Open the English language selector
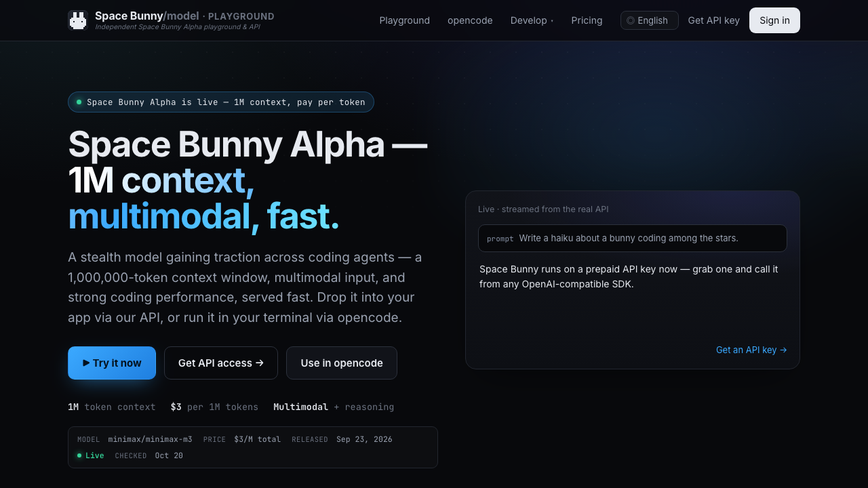The height and width of the screenshot is (488, 868). 649,20
